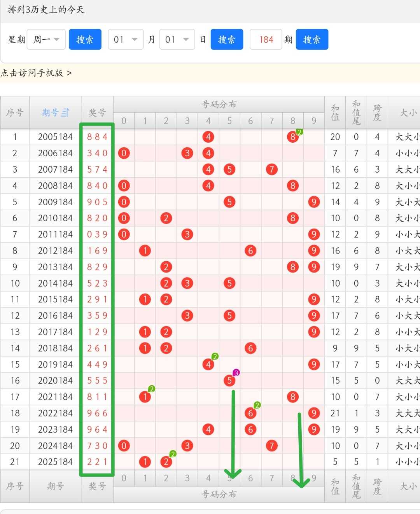Select issue number 2010184
The height and width of the screenshot is (514, 420).
tap(55, 218)
